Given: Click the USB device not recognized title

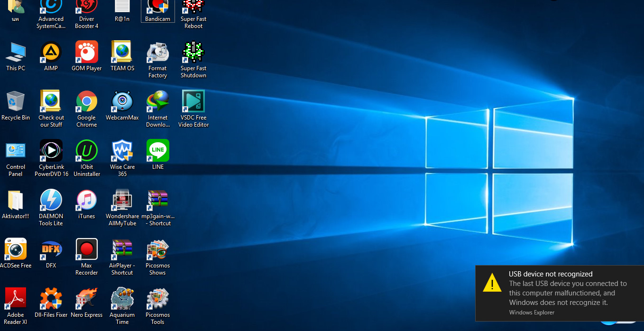Looking at the screenshot, I should pos(551,274).
